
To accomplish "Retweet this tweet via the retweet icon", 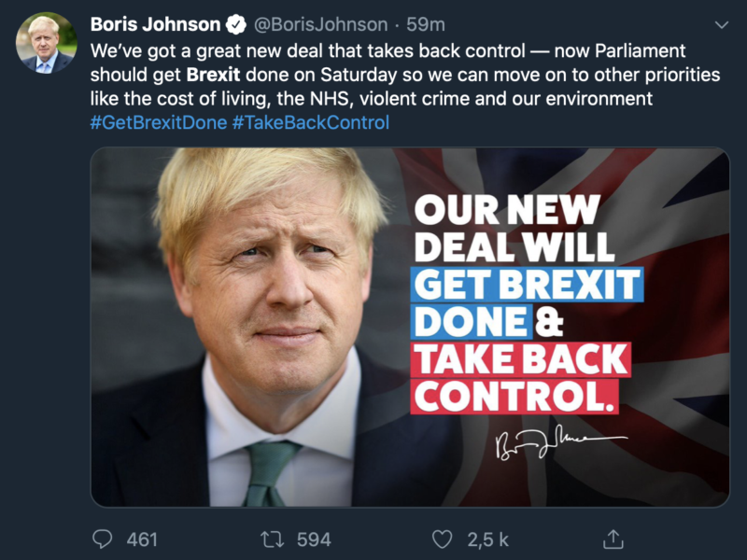I will tap(271, 539).
